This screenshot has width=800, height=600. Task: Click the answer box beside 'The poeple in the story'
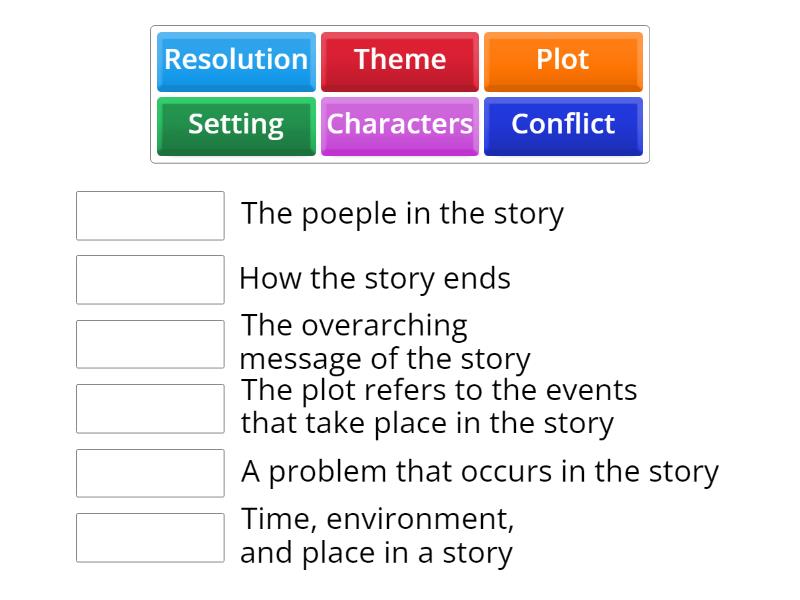point(149,216)
